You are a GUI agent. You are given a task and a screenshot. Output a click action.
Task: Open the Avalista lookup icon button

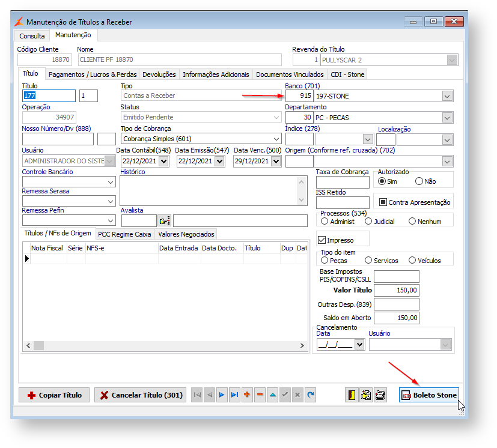coord(164,221)
